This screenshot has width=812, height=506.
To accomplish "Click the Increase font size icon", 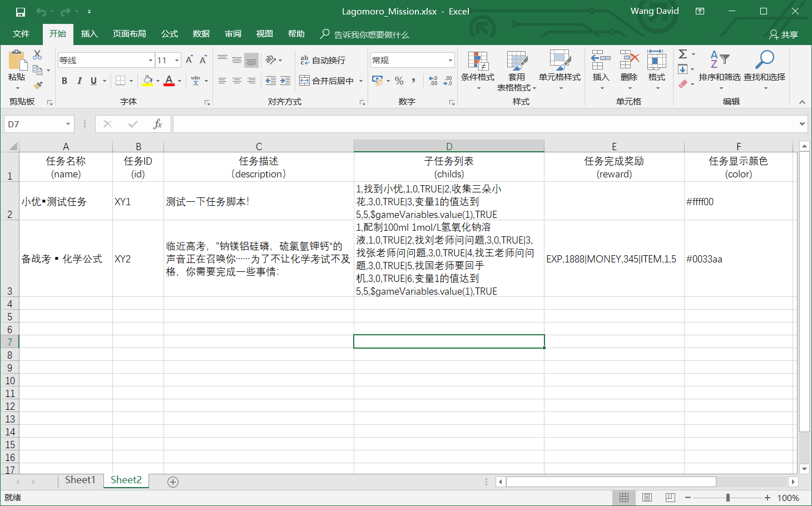I will [189, 60].
